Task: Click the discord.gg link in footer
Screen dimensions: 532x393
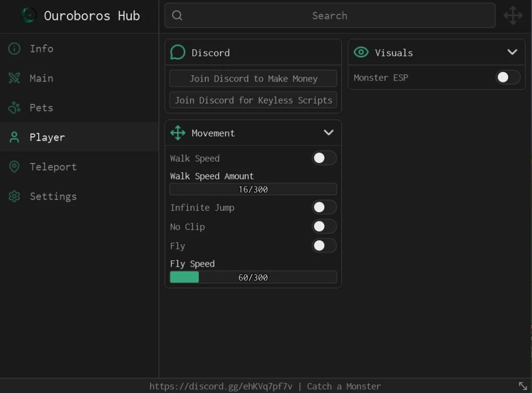Action: click(221, 386)
